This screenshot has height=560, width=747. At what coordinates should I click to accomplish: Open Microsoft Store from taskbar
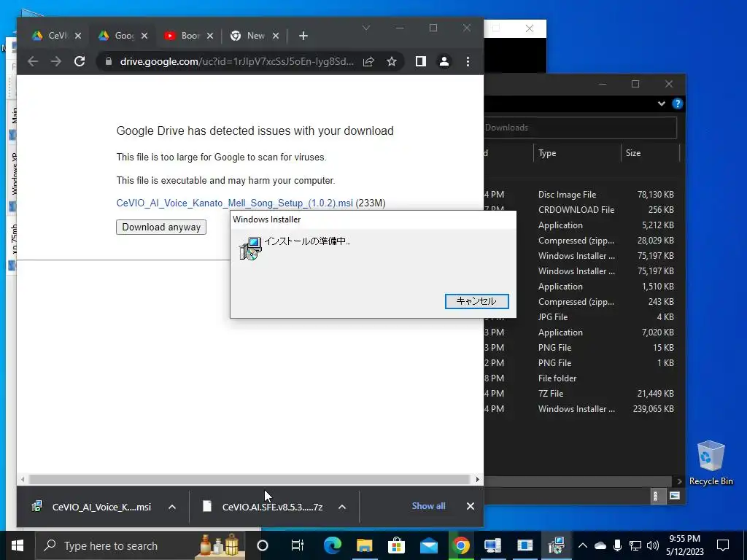coord(396,545)
